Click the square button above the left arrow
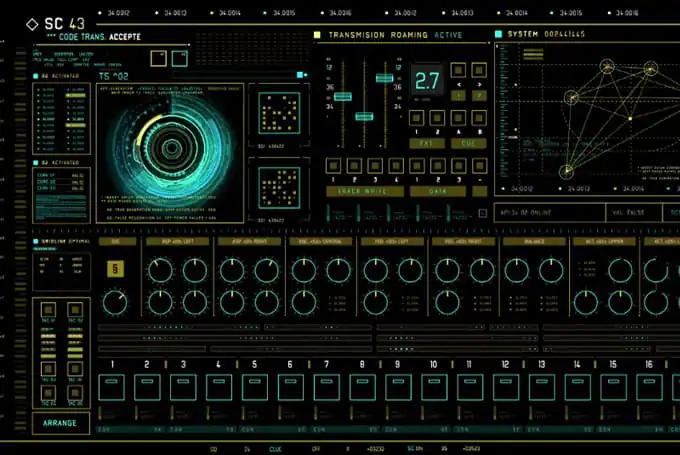Viewport: 680px width, 455px height. [458, 70]
